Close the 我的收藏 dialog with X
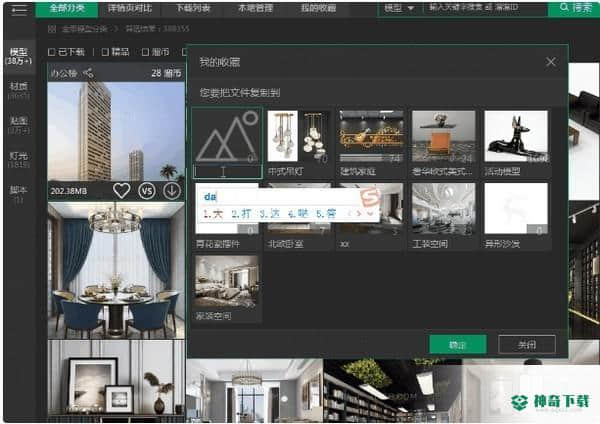The image size is (600, 424). coord(551,62)
